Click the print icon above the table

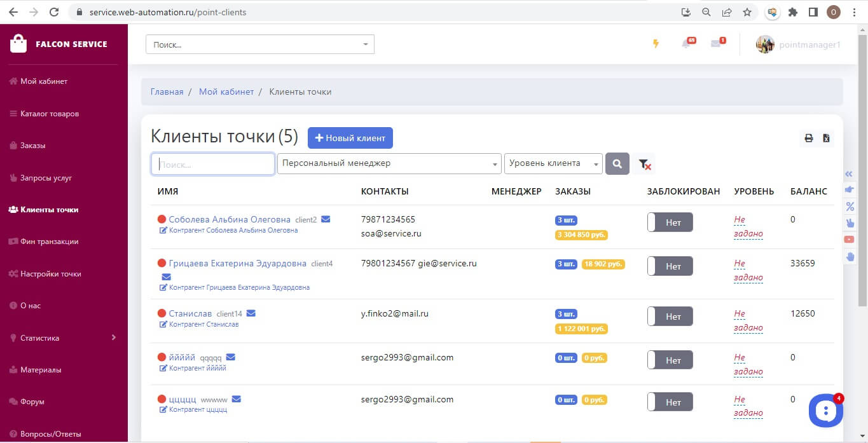[x=809, y=138]
